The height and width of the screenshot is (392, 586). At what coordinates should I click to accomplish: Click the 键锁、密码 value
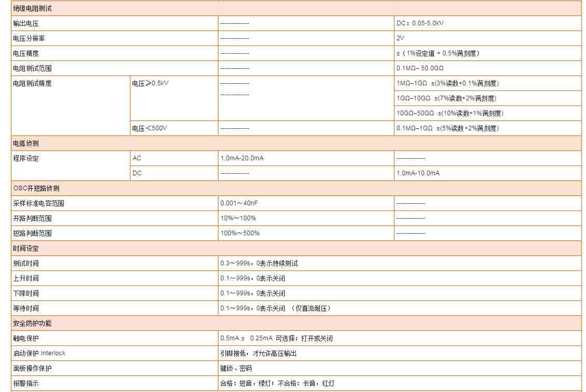pyautogui.click(x=236, y=369)
